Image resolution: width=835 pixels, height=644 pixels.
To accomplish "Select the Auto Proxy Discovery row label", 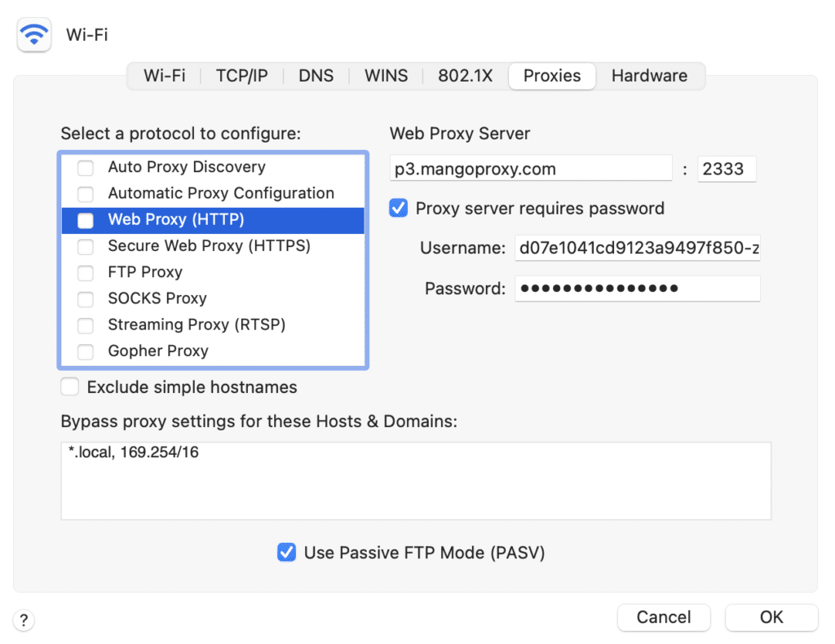I will pos(187,167).
